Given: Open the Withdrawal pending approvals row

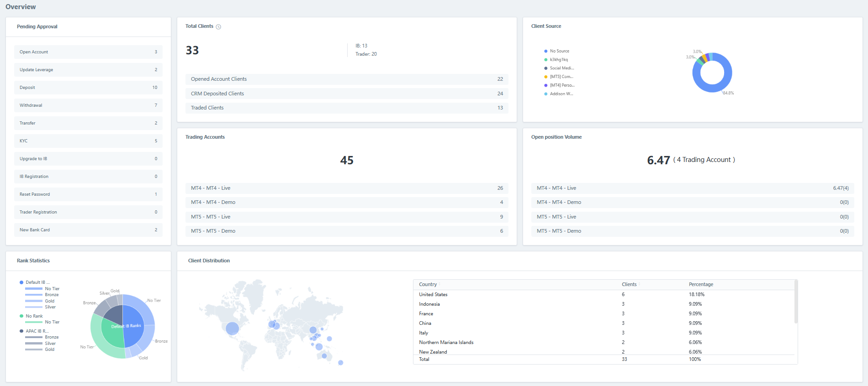Looking at the screenshot, I should click(x=88, y=105).
